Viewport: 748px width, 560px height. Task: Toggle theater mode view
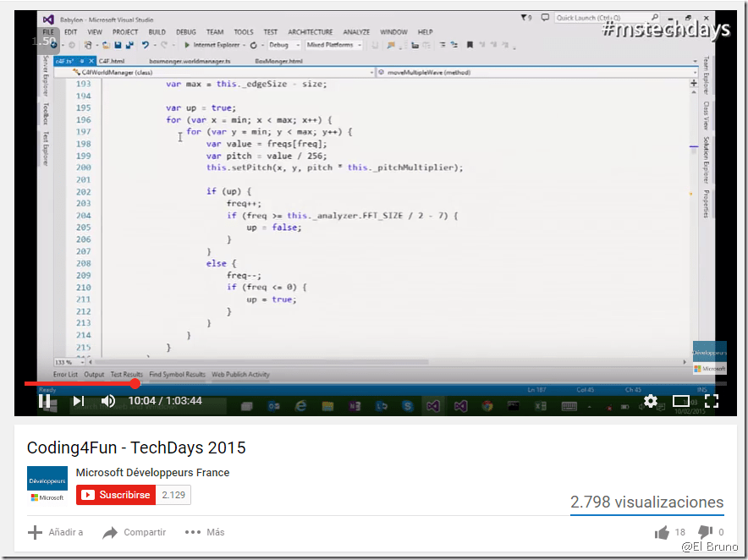tap(681, 401)
